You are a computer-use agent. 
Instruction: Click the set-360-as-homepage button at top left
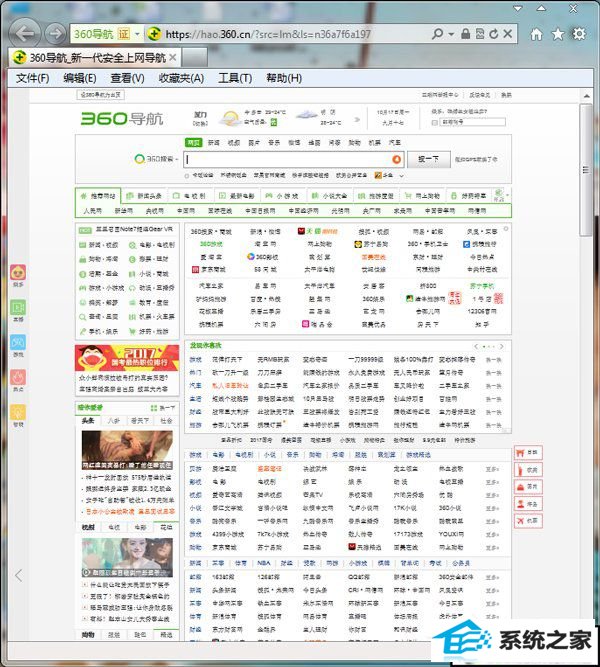[100, 94]
